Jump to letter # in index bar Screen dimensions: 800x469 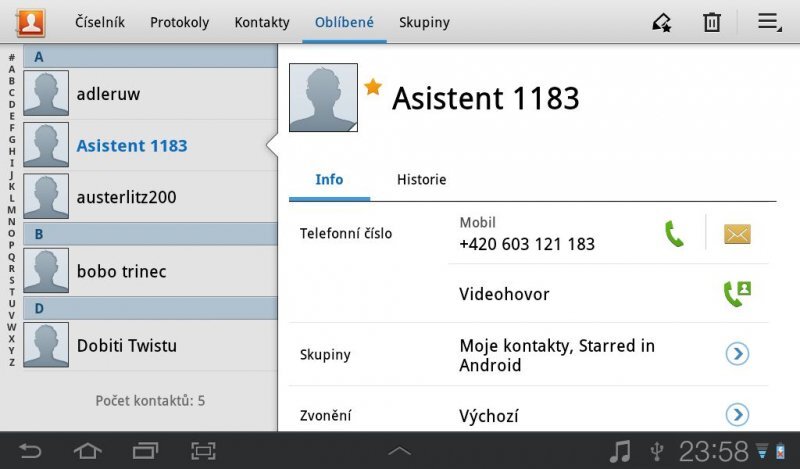tap(11, 58)
